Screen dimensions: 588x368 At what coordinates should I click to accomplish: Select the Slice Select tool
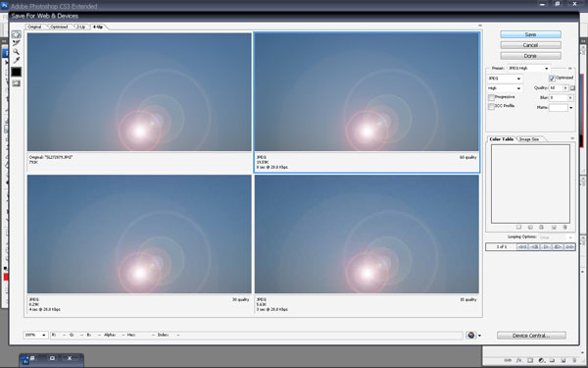(x=16, y=43)
